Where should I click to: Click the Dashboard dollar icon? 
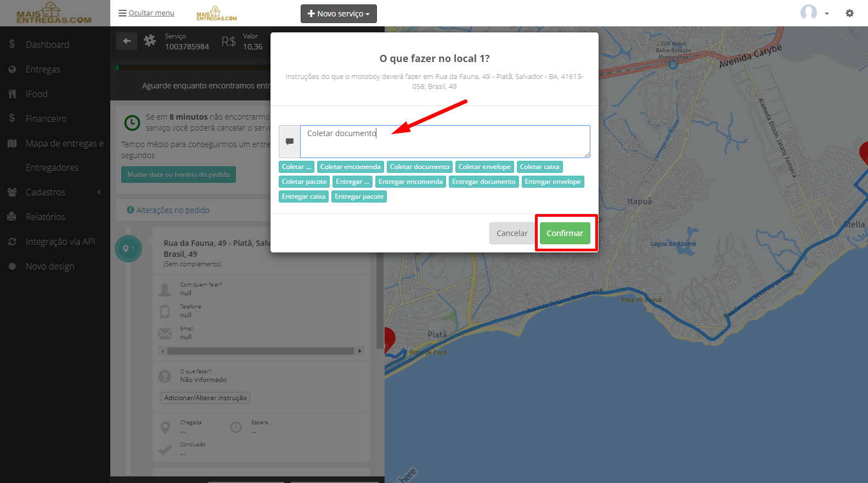[x=12, y=44]
